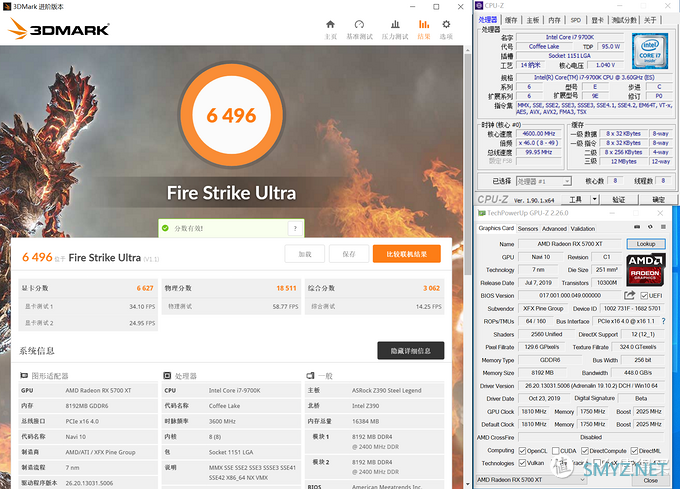Switch to CPU-Z Mainboard (主板) tab

pyautogui.click(x=533, y=20)
